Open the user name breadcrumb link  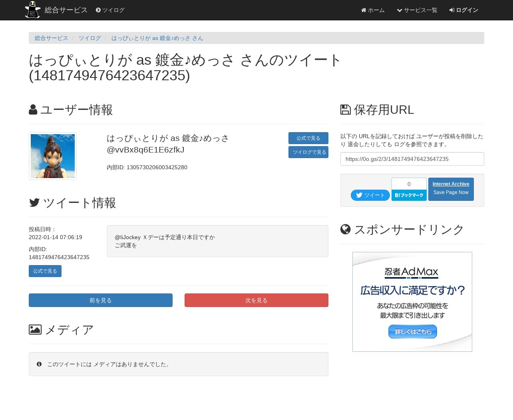[157, 38]
